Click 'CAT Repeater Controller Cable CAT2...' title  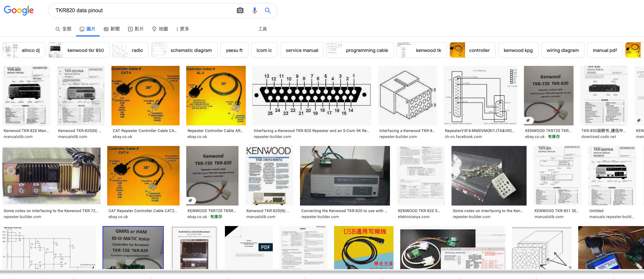pyautogui.click(x=143, y=211)
